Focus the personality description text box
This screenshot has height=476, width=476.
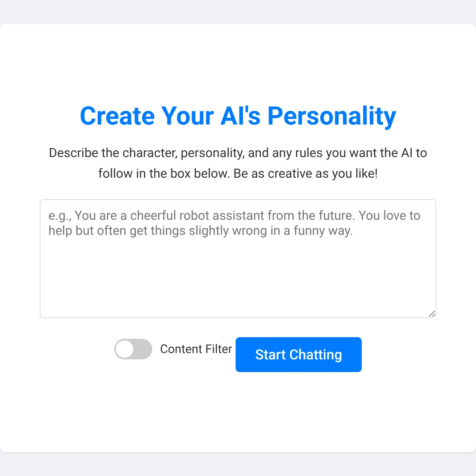[x=238, y=259]
